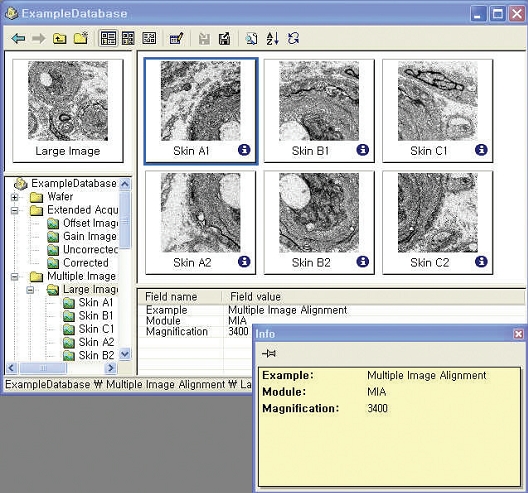Click the sort A-Z toolbar icon
Screen dimensions: 528x493
coord(272,38)
